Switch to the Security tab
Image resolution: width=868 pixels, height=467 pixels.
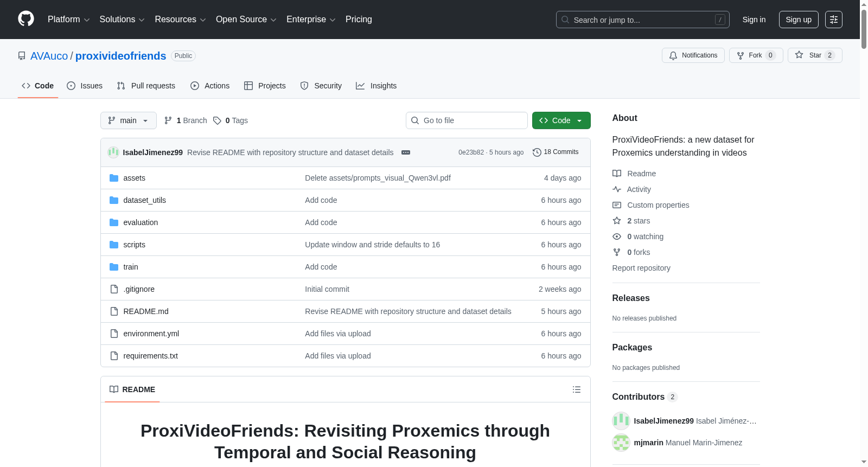point(321,86)
